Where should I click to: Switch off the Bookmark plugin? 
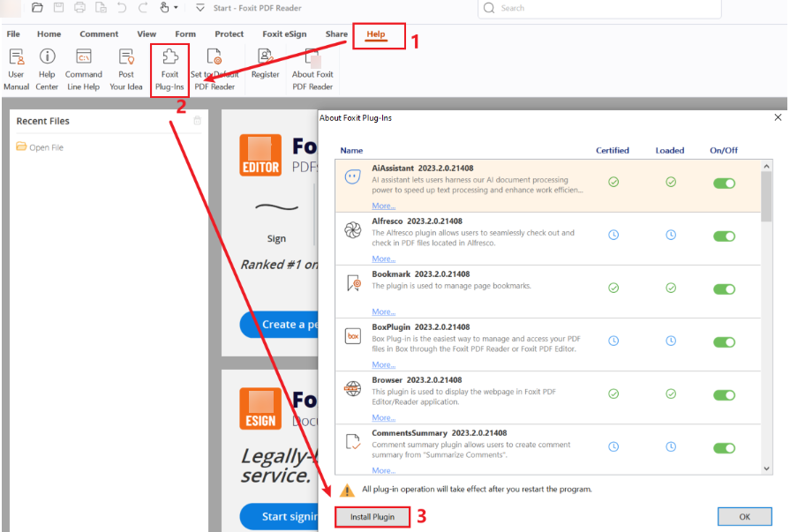(724, 288)
